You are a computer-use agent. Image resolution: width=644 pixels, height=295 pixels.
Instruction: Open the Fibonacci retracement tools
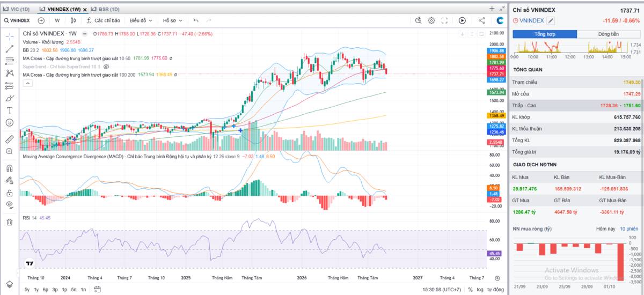10,61
